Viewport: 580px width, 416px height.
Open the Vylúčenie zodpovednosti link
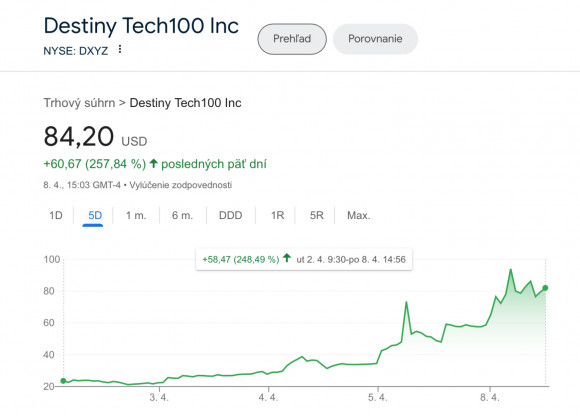181,185
